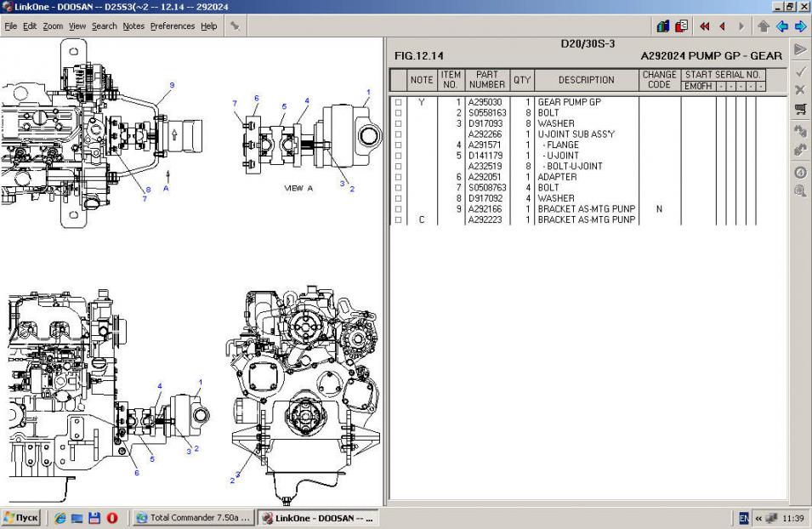Click the lower linked-parts icon in sidebar

coord(800,150)
